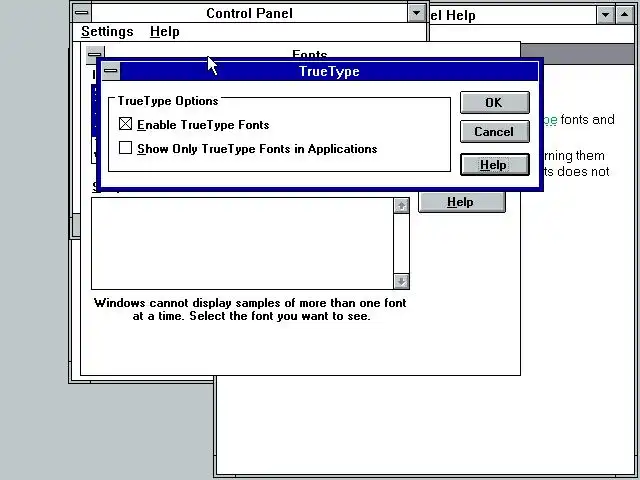The image size is (640, 480).
Task: Click OK in the TrueType dialog
Action: pos(495,102)
